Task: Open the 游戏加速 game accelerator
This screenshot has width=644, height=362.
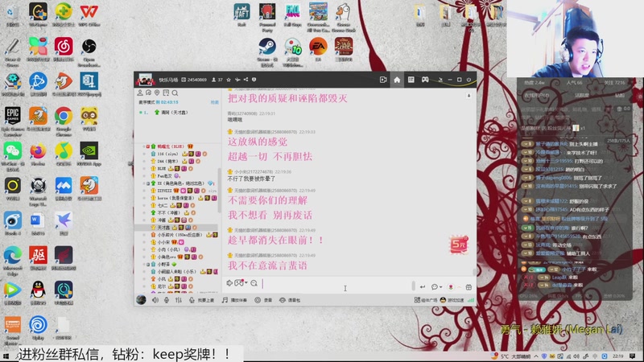Action: point(452,300)
